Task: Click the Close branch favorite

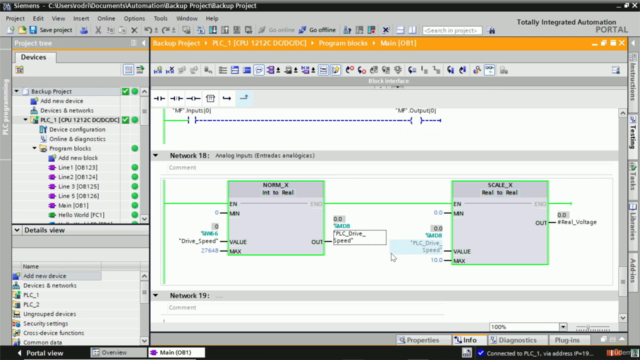Action: (x=244, y=98)
